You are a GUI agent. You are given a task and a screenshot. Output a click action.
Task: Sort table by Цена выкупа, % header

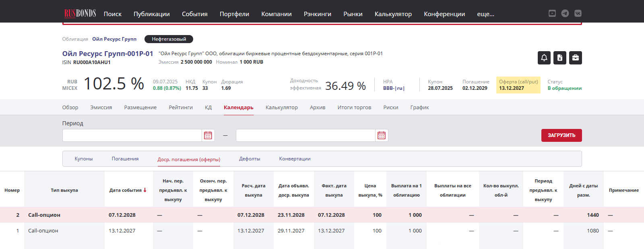(370, 190)
